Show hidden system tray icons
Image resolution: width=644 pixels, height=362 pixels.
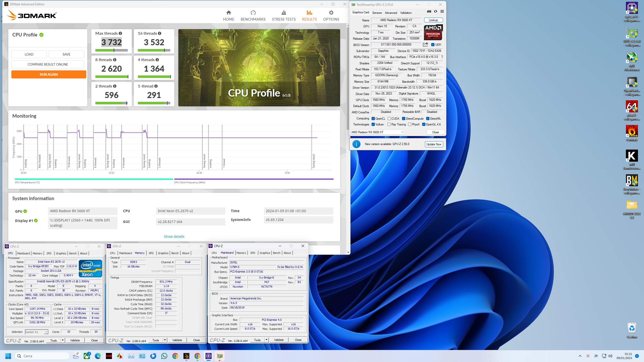coord(580,356)
